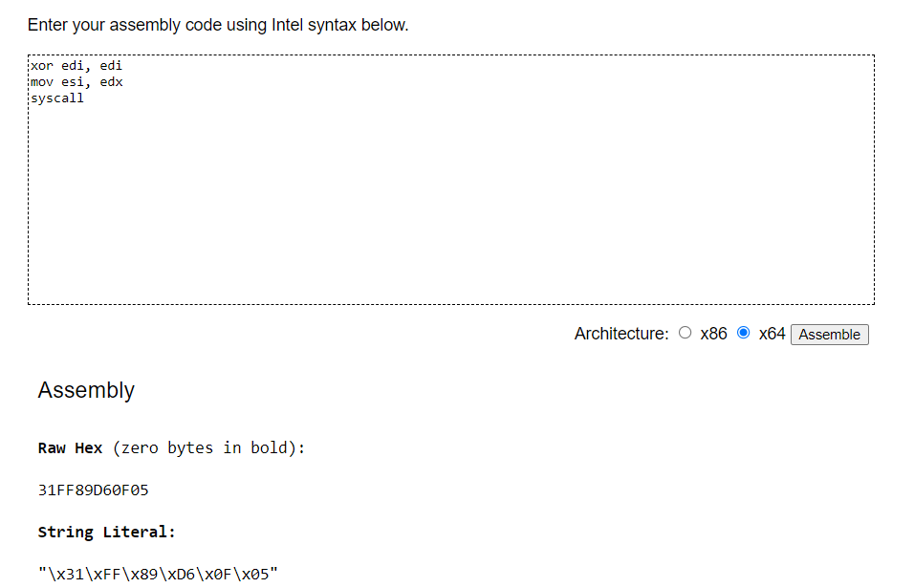Select the x64 architecture radio button

click(x=744, y=334)
